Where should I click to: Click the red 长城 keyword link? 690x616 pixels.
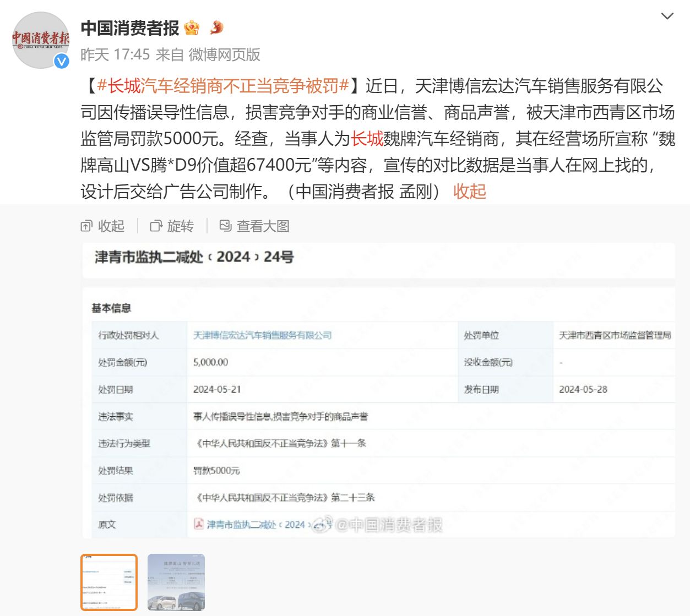(x=367, y=139)
